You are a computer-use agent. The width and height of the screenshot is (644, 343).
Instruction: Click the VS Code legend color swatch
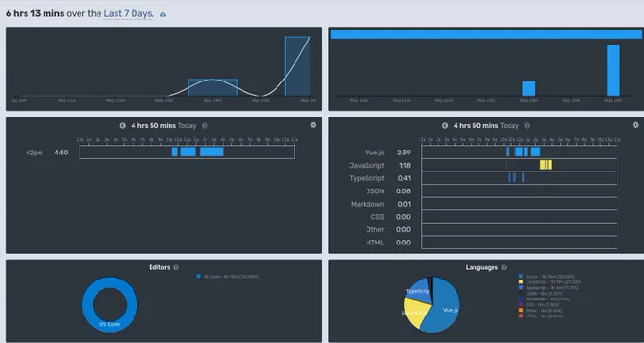point(198,276)
